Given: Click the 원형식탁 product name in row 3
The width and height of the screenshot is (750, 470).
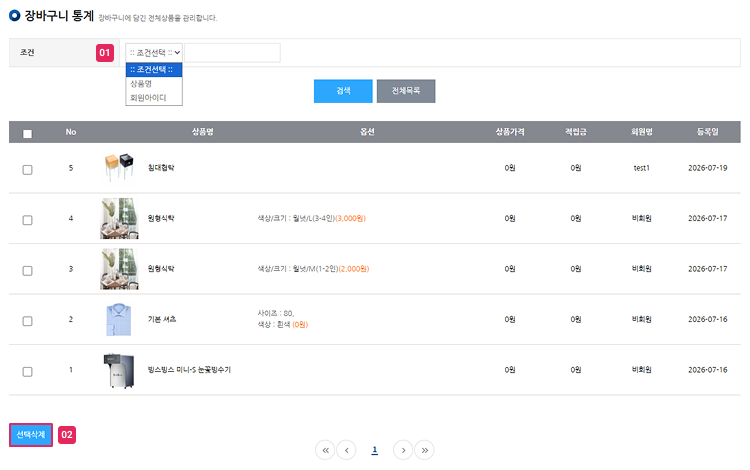Looking at the screenshot, I should pyautogui.click(x=161, y=269).
